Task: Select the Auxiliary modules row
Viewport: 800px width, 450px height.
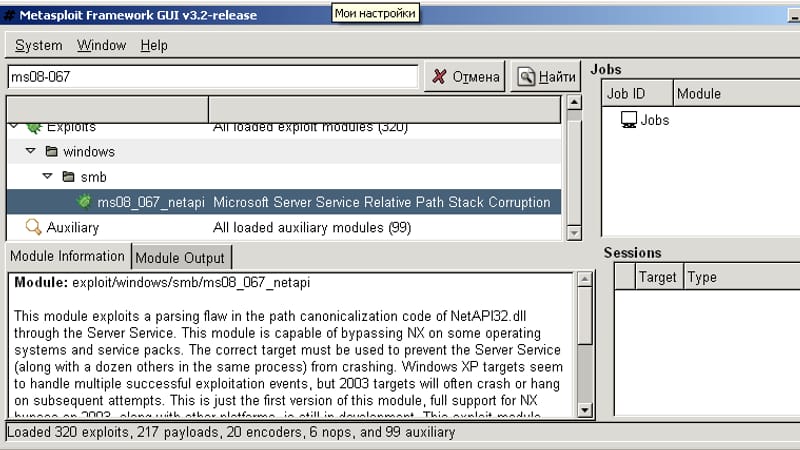Action: pyautogui.click(x=284, y=228)
